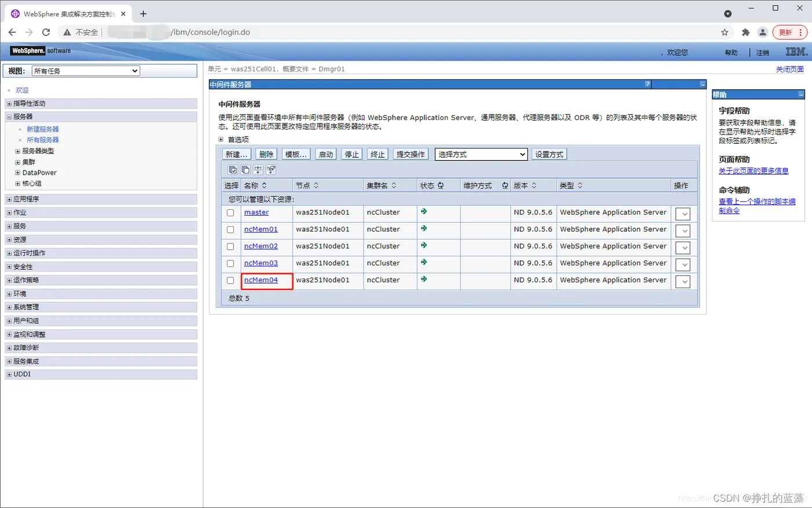Click the green status arrow for master
The image size is (812, 508).
424,212
